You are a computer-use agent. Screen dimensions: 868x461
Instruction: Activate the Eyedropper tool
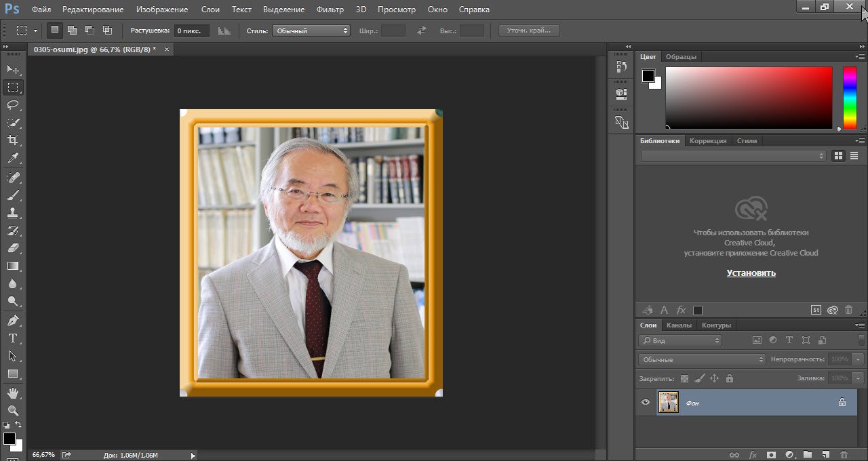[x=13, y=159]
